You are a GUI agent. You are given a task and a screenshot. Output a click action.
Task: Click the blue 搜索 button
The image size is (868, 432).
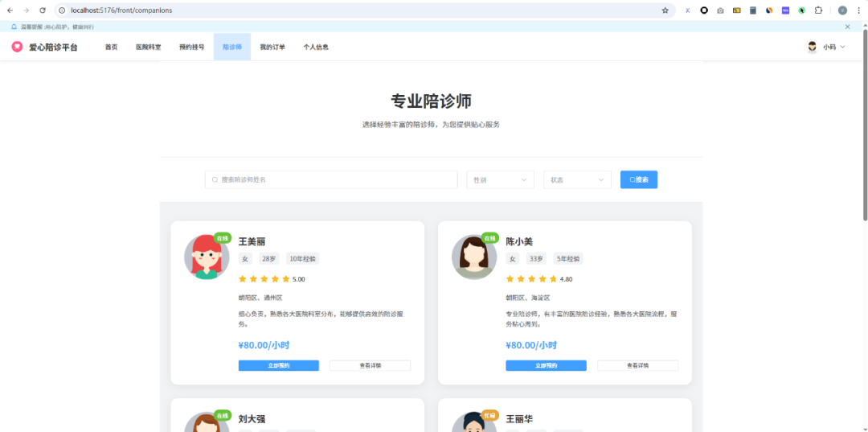click(x=639, y=179)
